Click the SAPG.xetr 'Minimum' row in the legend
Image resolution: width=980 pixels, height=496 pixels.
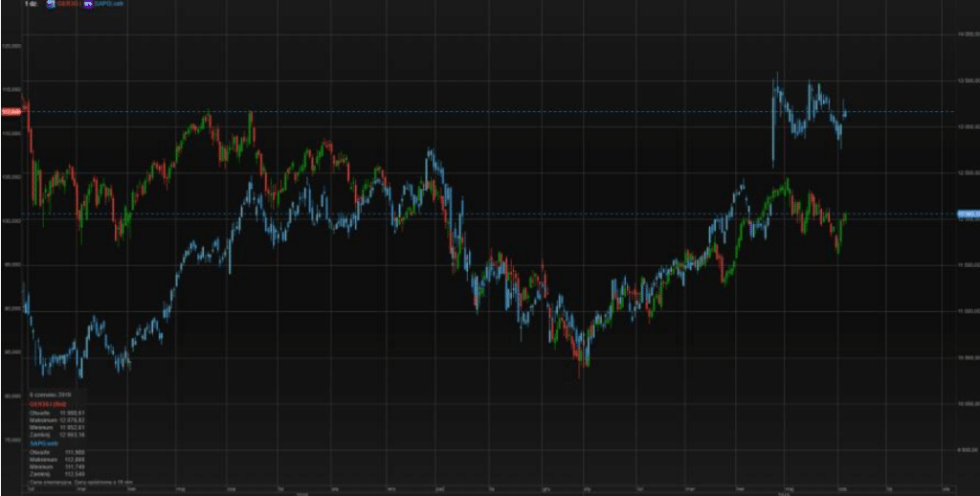click(x=56, y=466)
